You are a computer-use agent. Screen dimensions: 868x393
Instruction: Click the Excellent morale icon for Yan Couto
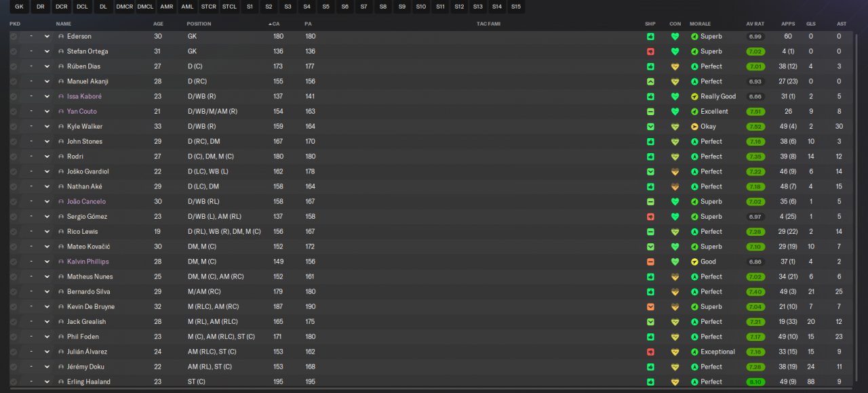694,112
